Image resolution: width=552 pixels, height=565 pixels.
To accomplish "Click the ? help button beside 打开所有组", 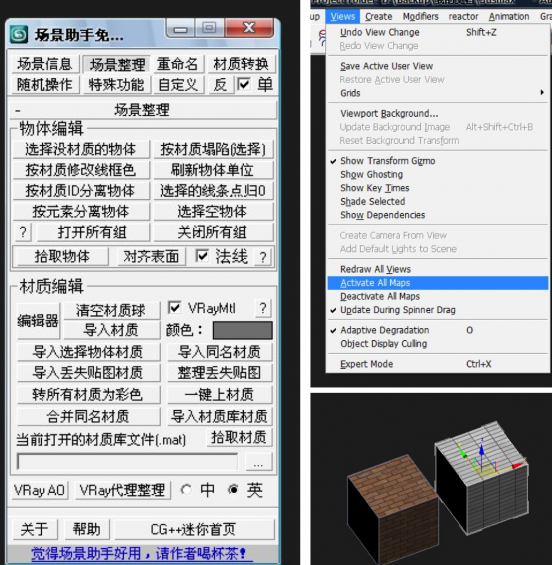I will click(23, 232).
